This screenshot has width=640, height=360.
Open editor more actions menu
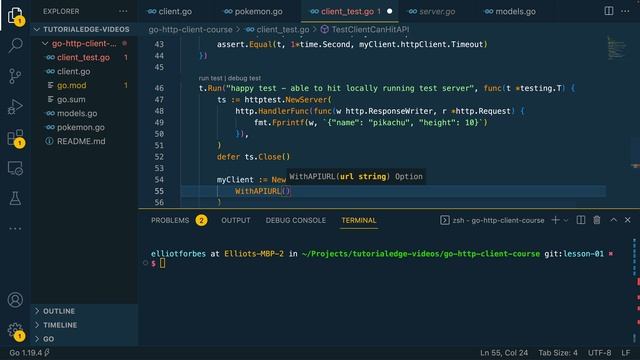(x=625, y=11)
